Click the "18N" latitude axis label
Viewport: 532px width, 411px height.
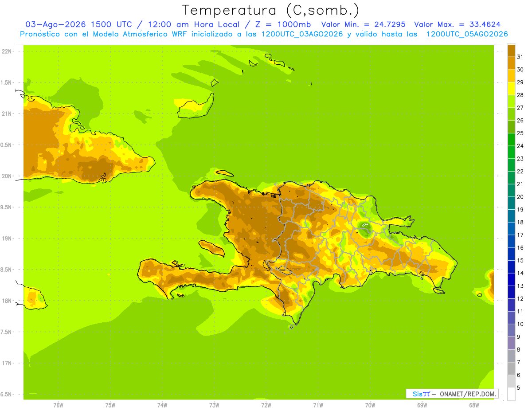pos(6,301)
